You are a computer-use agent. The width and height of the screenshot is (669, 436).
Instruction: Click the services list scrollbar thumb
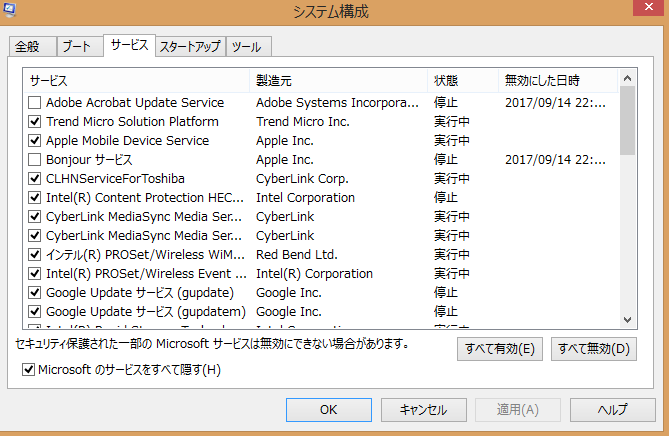click(x=627, y=121)
